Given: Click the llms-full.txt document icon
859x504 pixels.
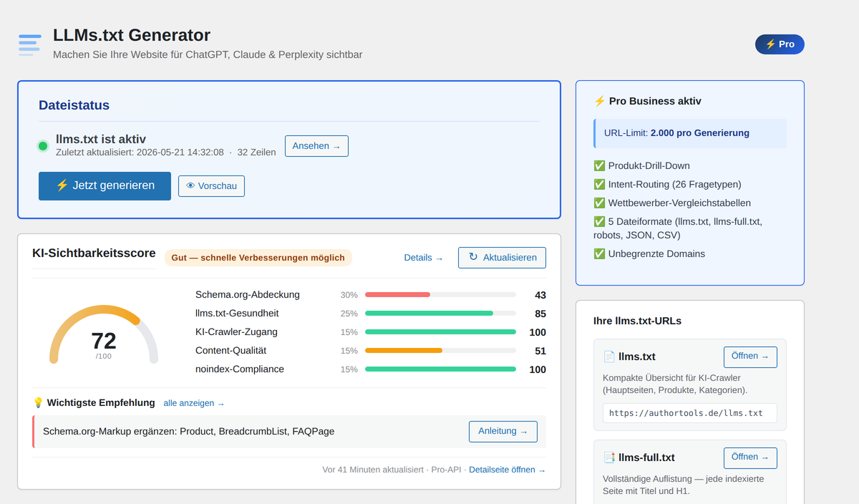Looking at the screenshot, I should pyautogui.click(x=609, y=457).
